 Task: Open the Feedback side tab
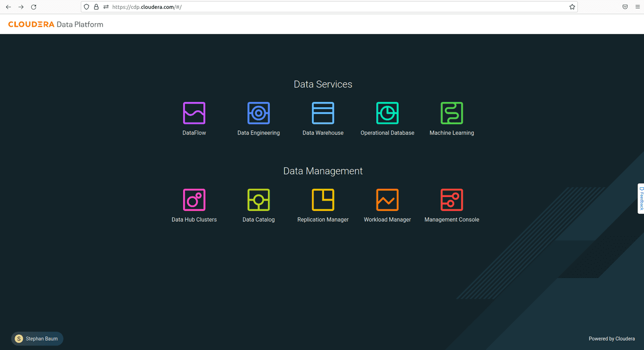click(641, 199)
